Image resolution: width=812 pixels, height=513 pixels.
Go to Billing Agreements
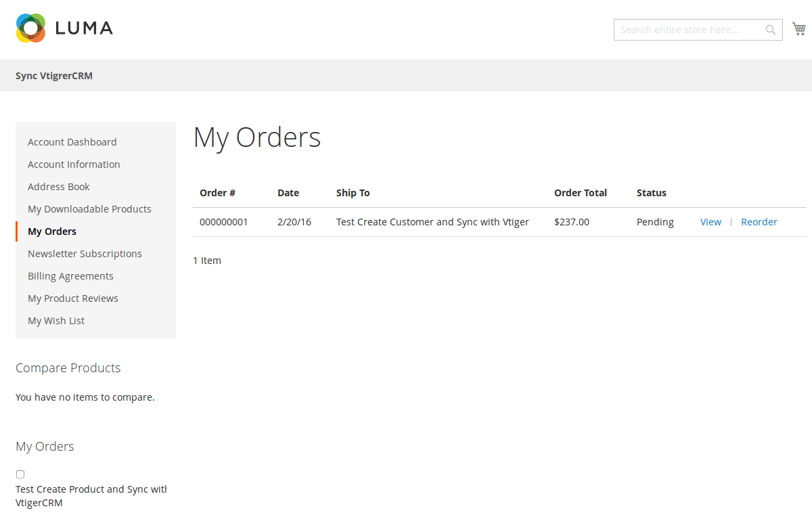(x=70, y=276)
